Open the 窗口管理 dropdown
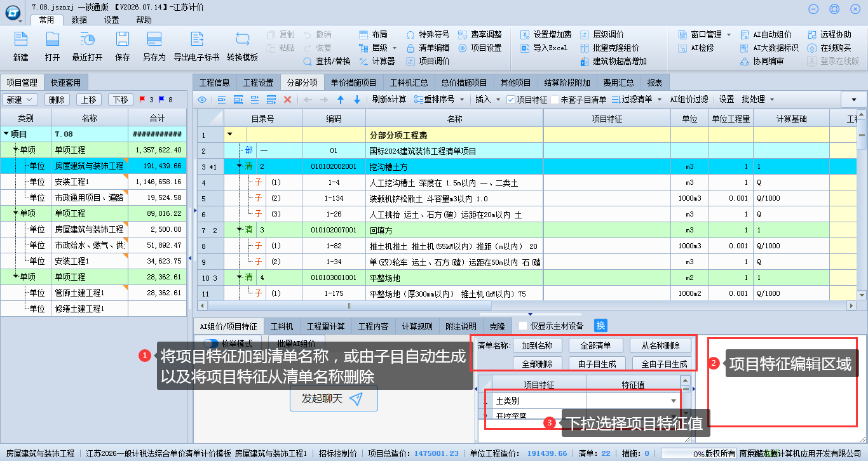Viewport: 868px width, 461px height. 729,34
